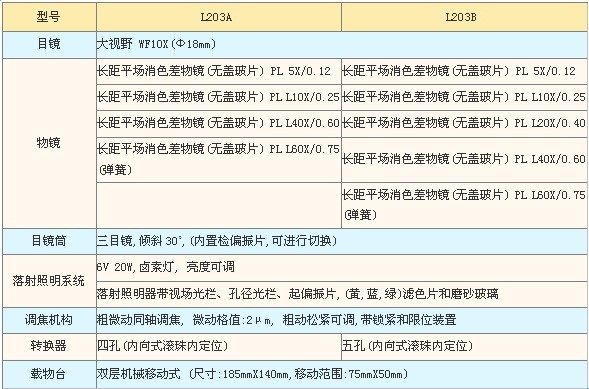Click the 调焦机构 row label
The height and width of the screenshot is (389, 589).
(49, 320)
